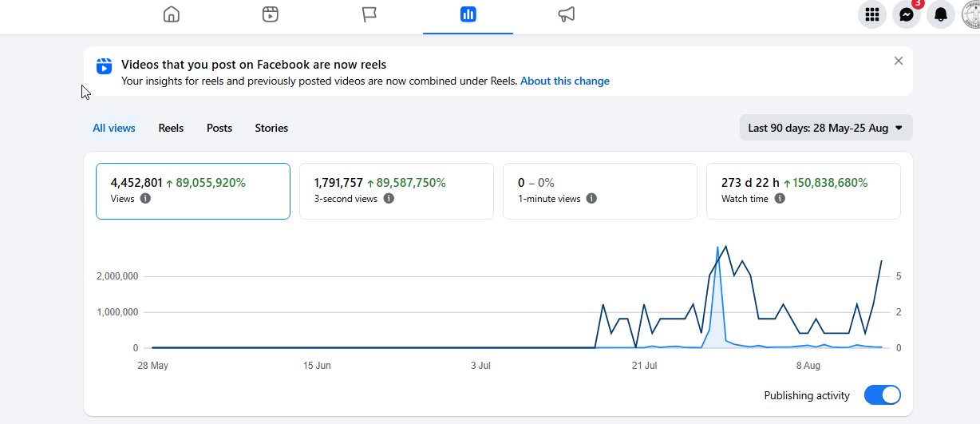Click the info icon next to Watch time
Viewport: 980px width, 424px height.
pyautogui.click(x=780, y=199)
